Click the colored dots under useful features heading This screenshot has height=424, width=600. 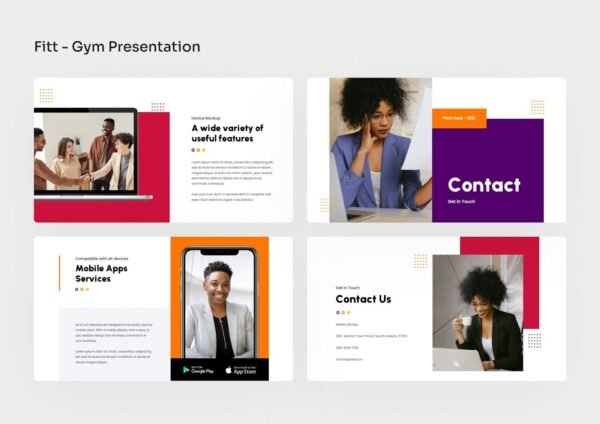click(198, 150)
